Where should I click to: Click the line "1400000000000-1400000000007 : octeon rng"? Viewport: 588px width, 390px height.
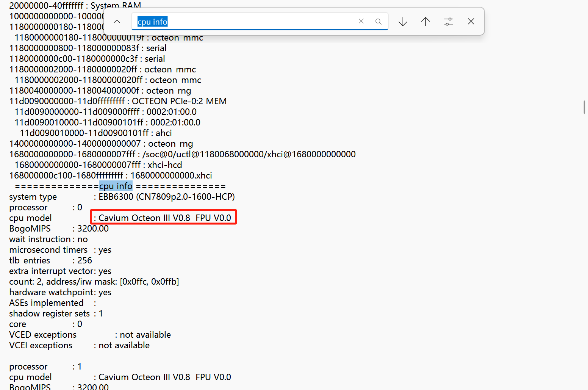(x=101, y=144)
